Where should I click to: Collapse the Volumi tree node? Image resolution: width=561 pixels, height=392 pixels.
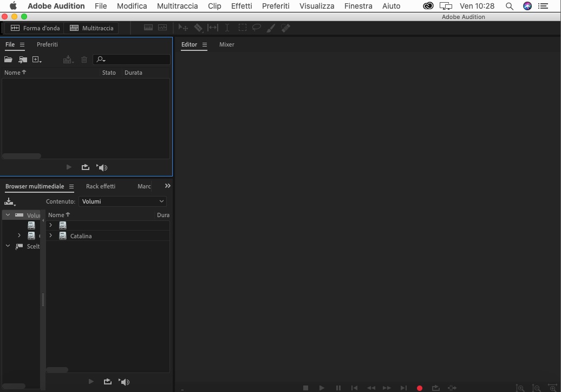click(x=8, y=215)
